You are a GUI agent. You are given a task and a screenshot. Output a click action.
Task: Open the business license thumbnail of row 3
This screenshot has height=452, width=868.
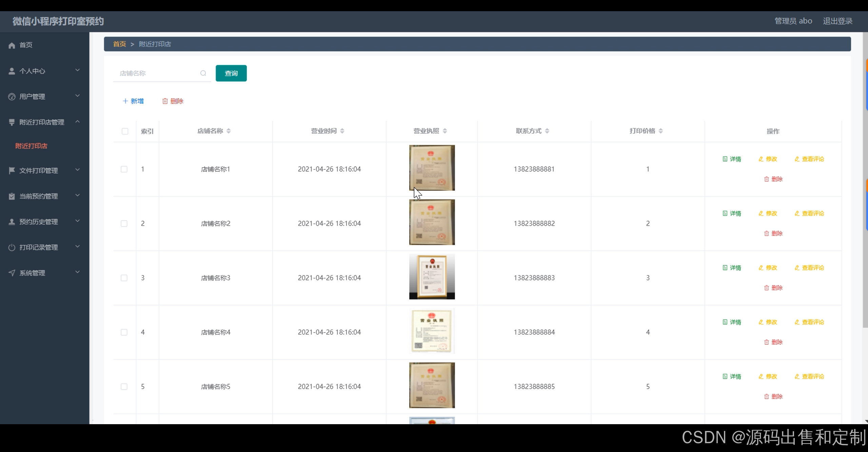click(x=432, y=277)
